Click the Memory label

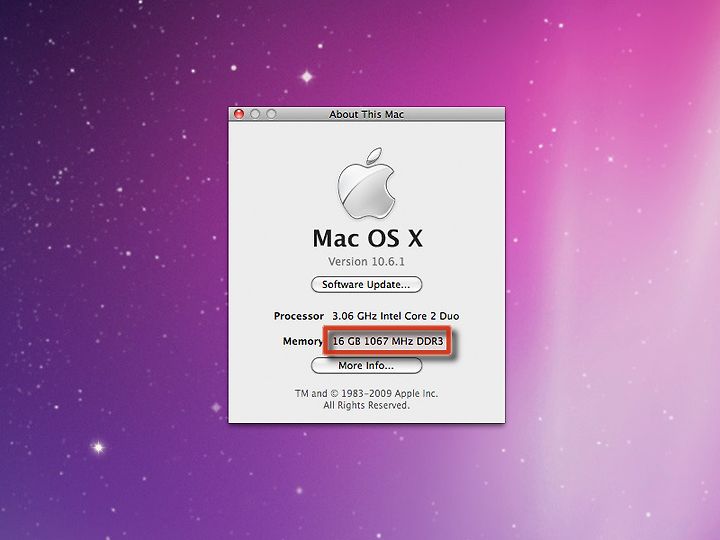303,341
